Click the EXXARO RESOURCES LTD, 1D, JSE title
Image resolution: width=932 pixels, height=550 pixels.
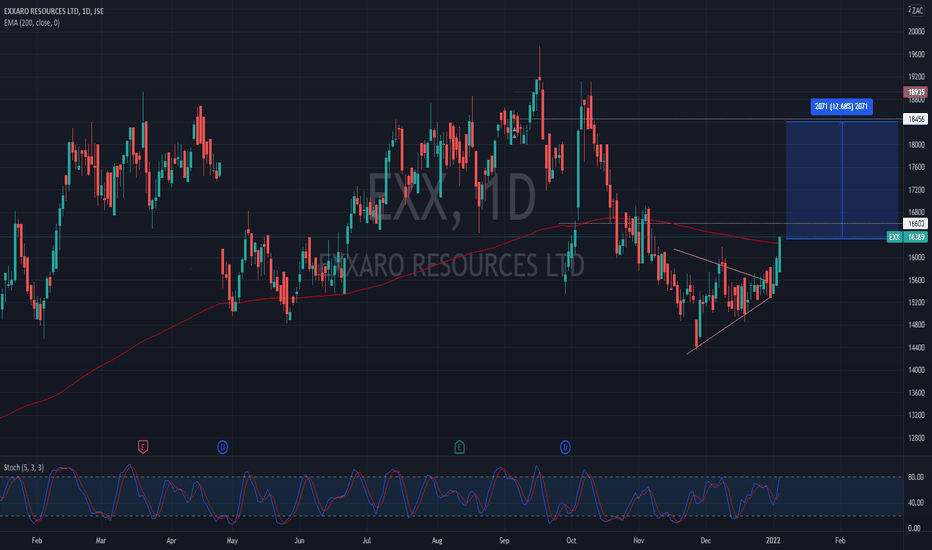[53, 11]
